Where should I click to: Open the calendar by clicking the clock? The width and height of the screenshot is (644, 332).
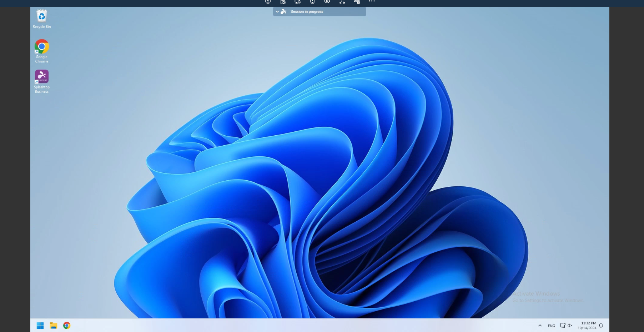click(587, 325)
